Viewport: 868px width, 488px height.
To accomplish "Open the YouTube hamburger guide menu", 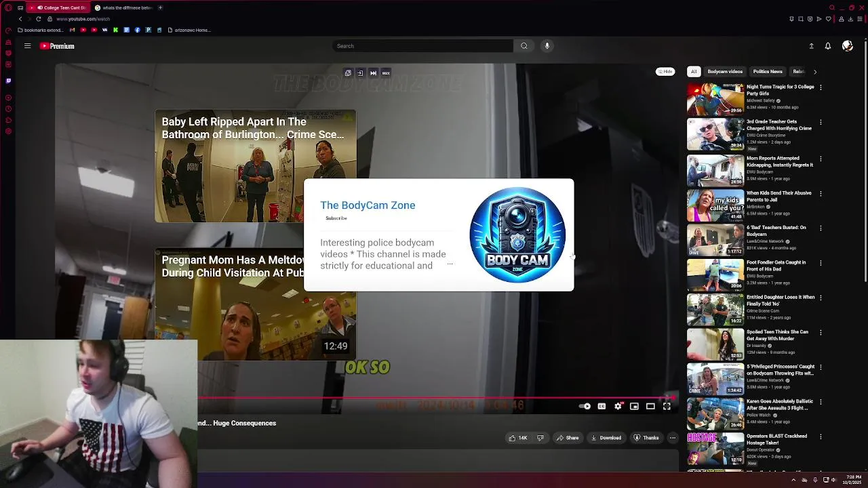I will click(x=27, y=46).
